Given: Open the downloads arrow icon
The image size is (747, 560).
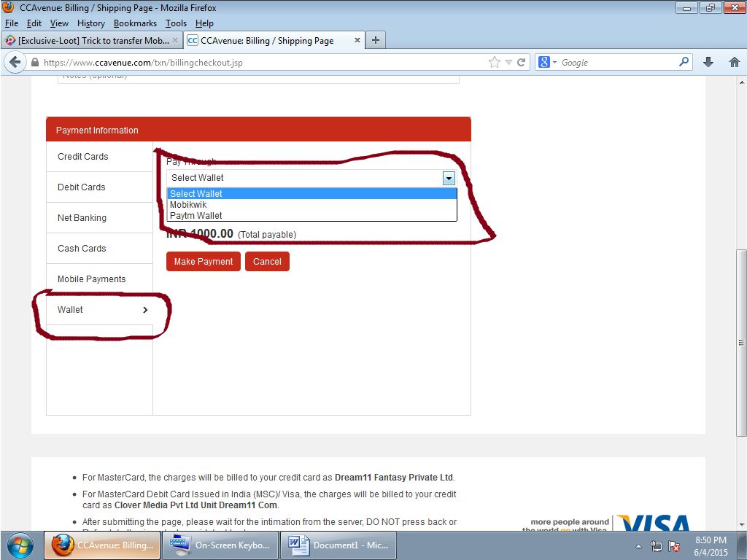Looking at the screenshot, I should pos(708,62).
